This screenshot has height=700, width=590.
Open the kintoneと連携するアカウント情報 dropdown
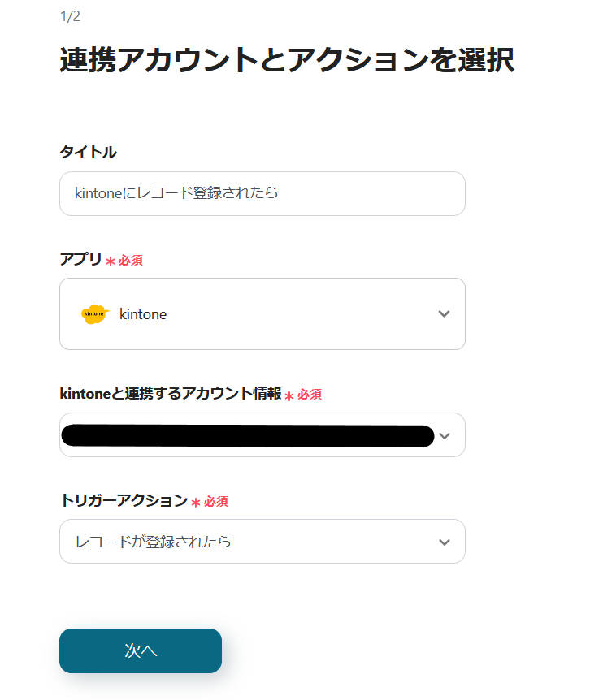[x=260, y=435]
